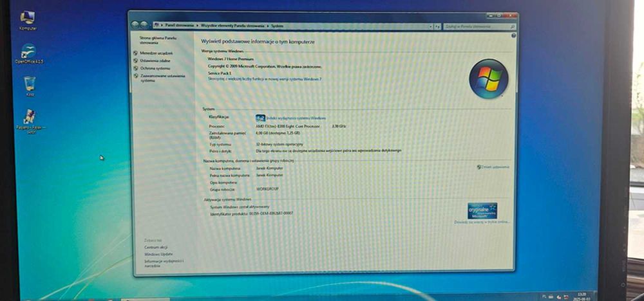The image size is (644, 301).
Task: Select 'Panel sterowania' breadcrumb segment
Action: tap(180, 26)
